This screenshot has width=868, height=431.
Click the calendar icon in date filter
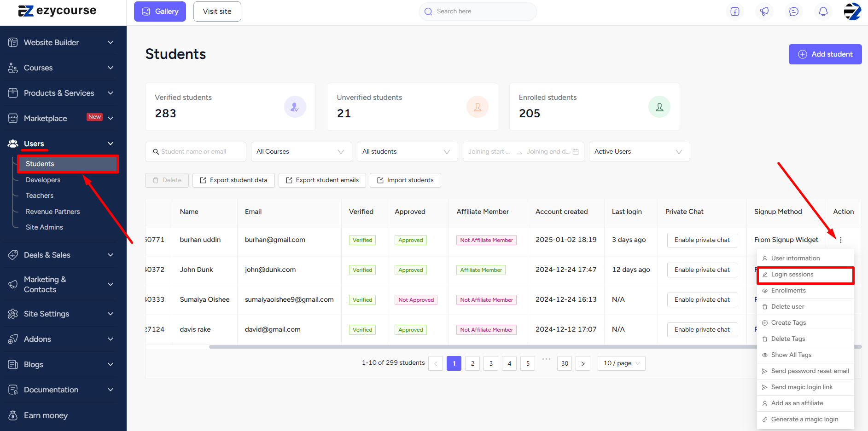576,152
